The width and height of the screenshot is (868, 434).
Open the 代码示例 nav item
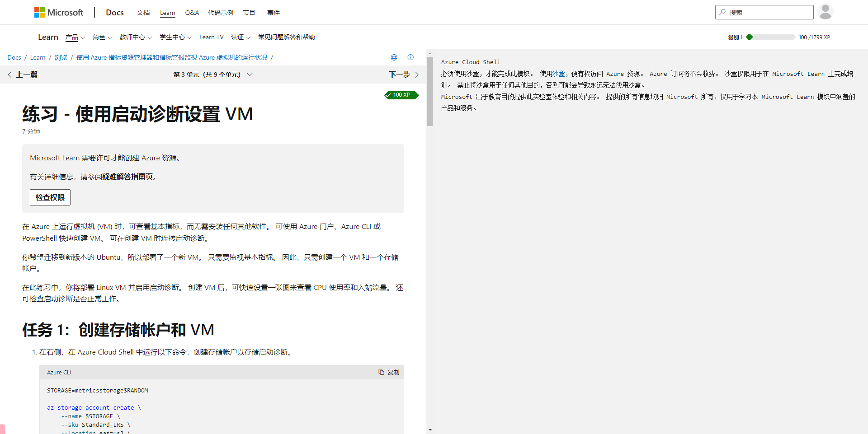[x=221, y=13]
